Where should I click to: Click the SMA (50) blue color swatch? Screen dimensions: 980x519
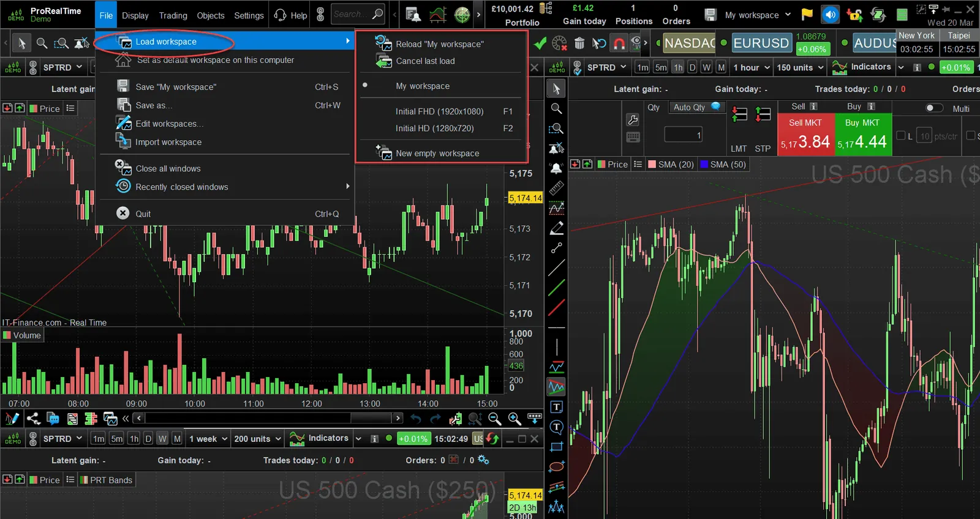tap(704, 164)
